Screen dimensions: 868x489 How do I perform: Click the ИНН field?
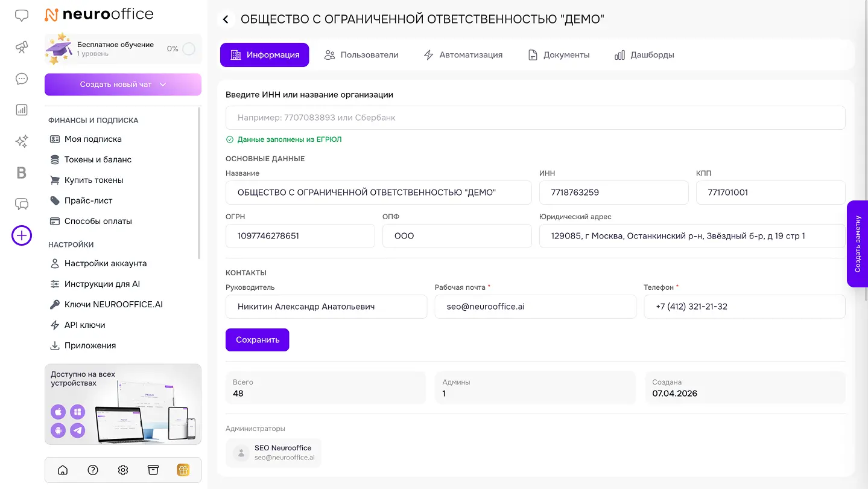pos(614,193)
